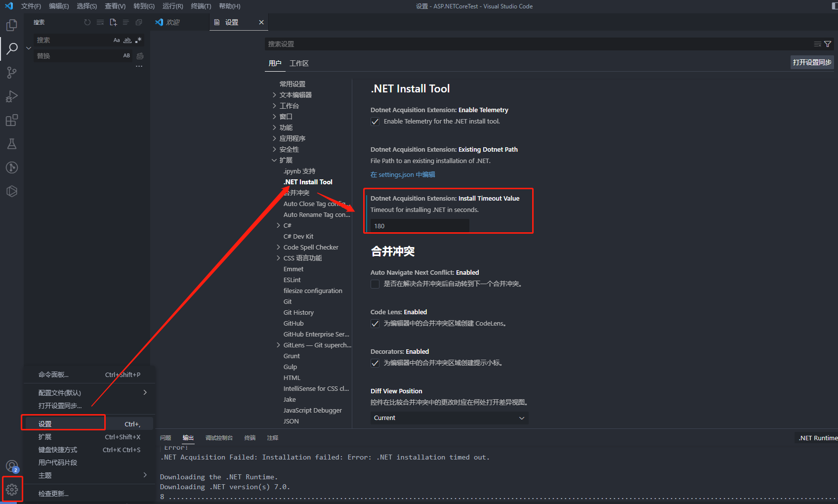Collapse the 扩展 settings category
838x504 pixels.
(x=274, y=160)
